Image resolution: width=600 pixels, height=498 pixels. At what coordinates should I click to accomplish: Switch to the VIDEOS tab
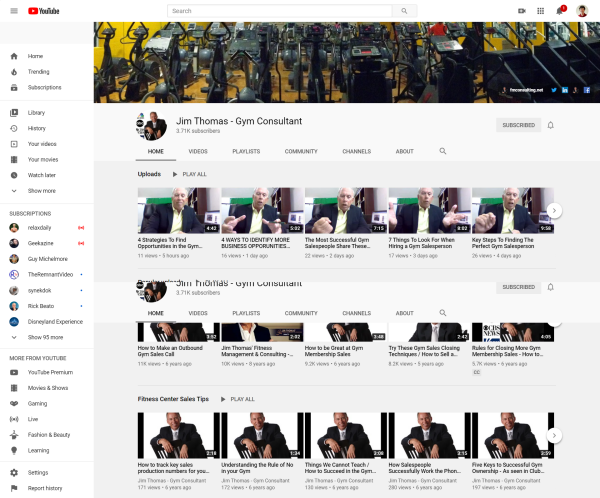(198, 152)
